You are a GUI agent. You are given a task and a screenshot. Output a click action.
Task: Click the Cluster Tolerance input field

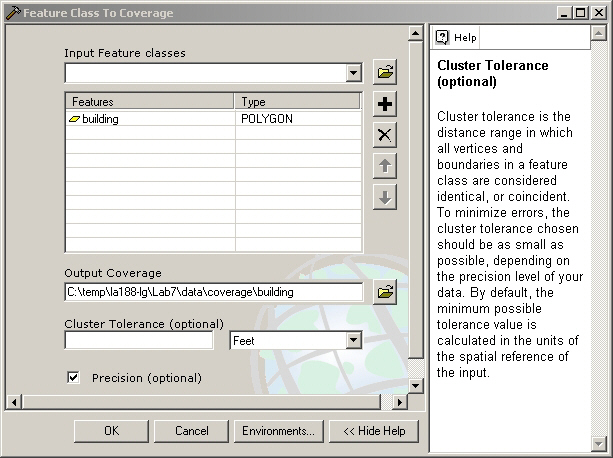[x=139, y=340]
